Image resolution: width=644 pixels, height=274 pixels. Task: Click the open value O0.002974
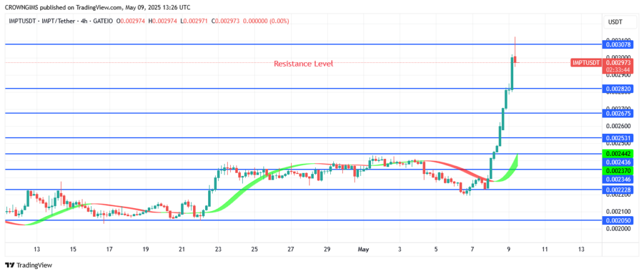coord(131,21)
